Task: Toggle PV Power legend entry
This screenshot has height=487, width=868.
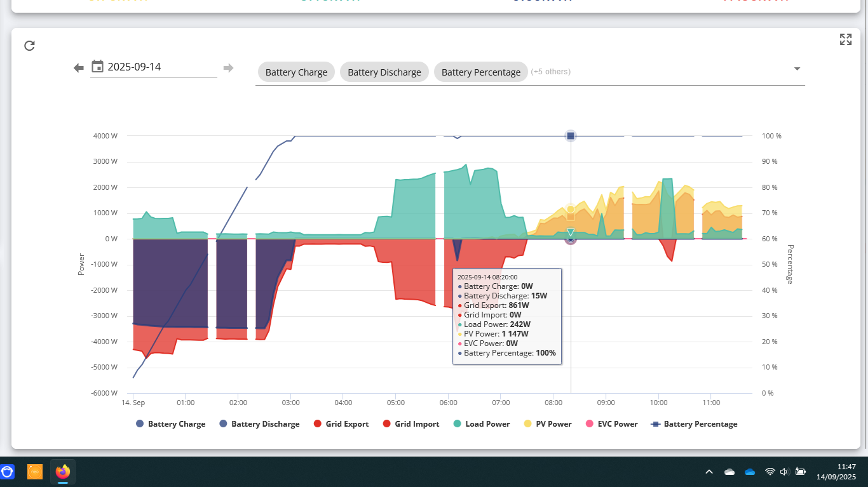Action: [547, 424]
